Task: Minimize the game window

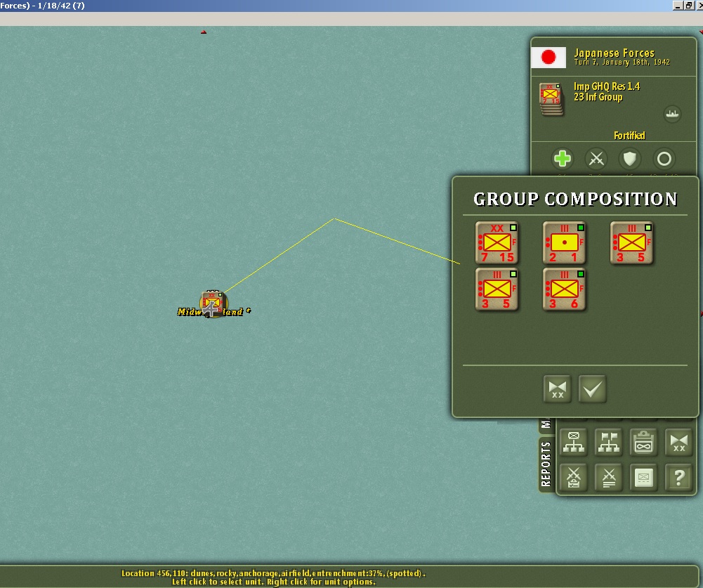Action: [x=678, y=6]
